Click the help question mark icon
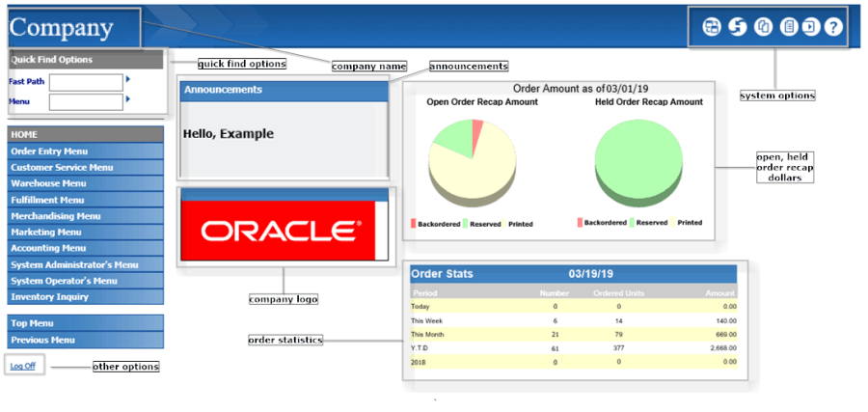 832,27
